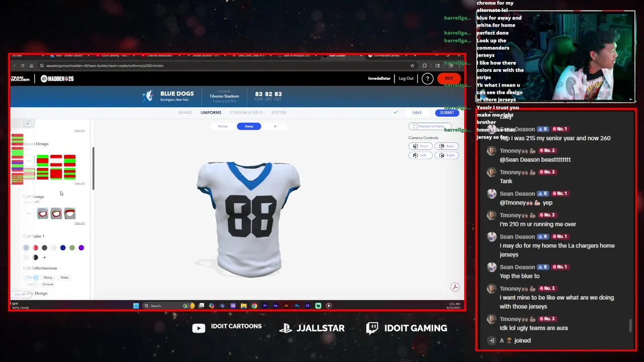Launch Illustrator from taskbar
The image size is (644, 362).
pos(286,306)
